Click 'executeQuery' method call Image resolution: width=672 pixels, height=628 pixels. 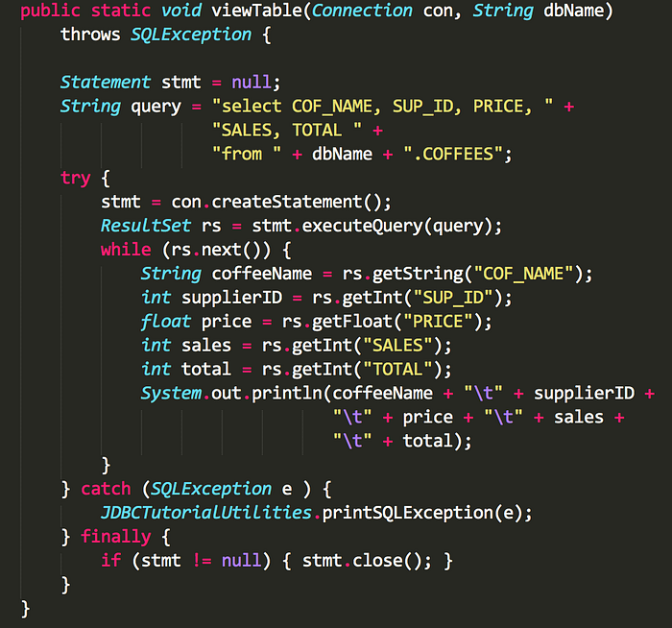click(363, 226)
